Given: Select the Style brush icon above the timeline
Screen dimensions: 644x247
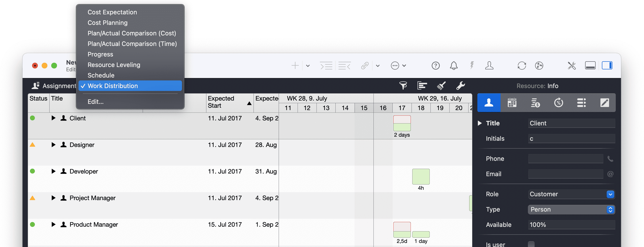Looking at the screenshot, I should tap(441, 85).
